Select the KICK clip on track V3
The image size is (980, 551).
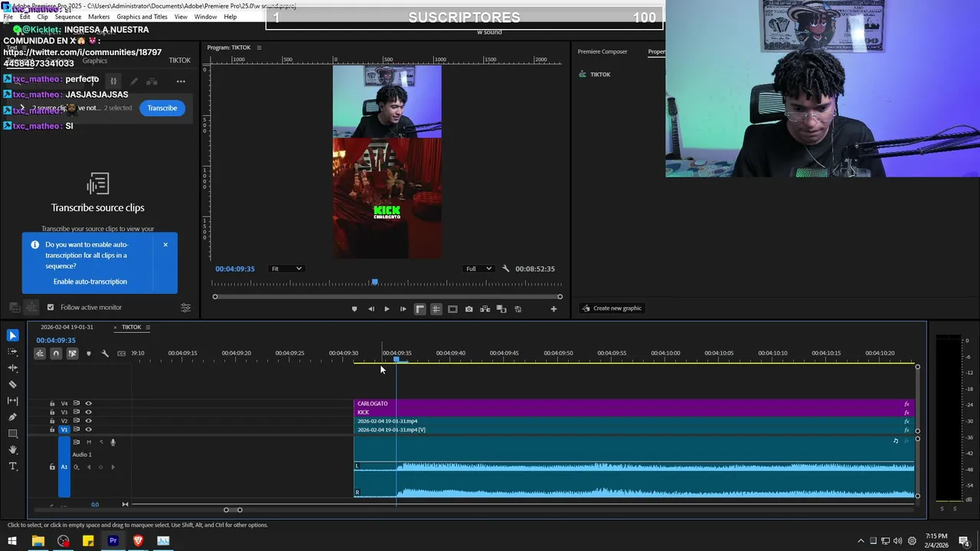tap(633, 412)
